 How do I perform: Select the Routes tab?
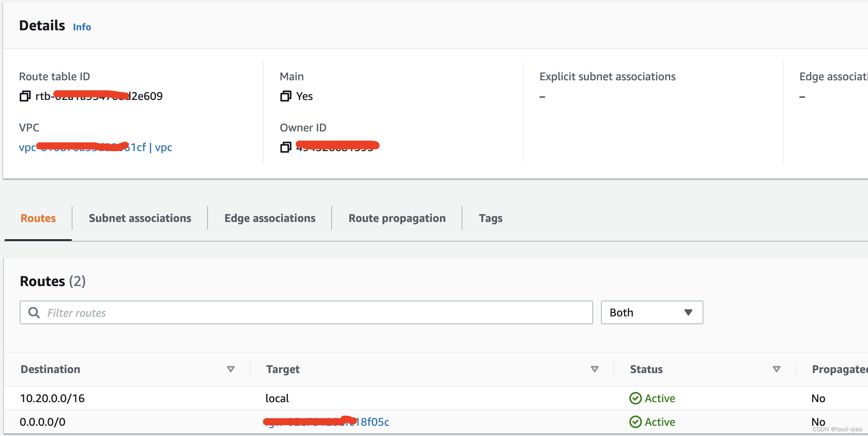(38, 218)
